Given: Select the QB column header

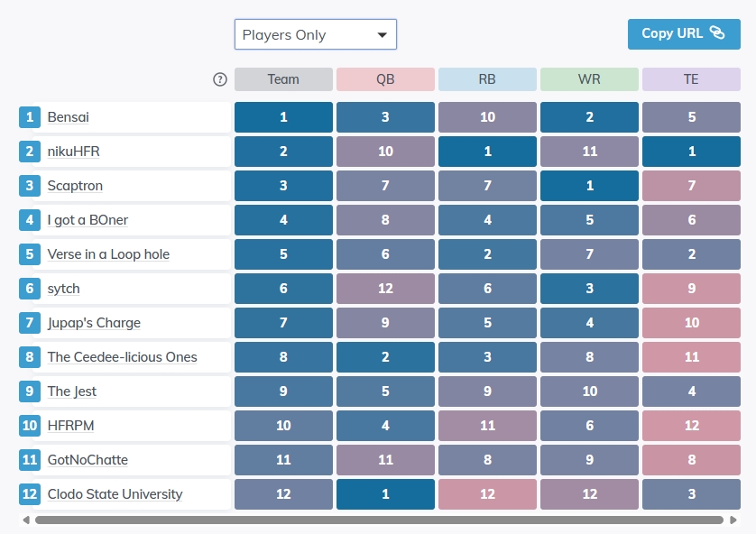Looking at the screenshot, I should 385,79.
